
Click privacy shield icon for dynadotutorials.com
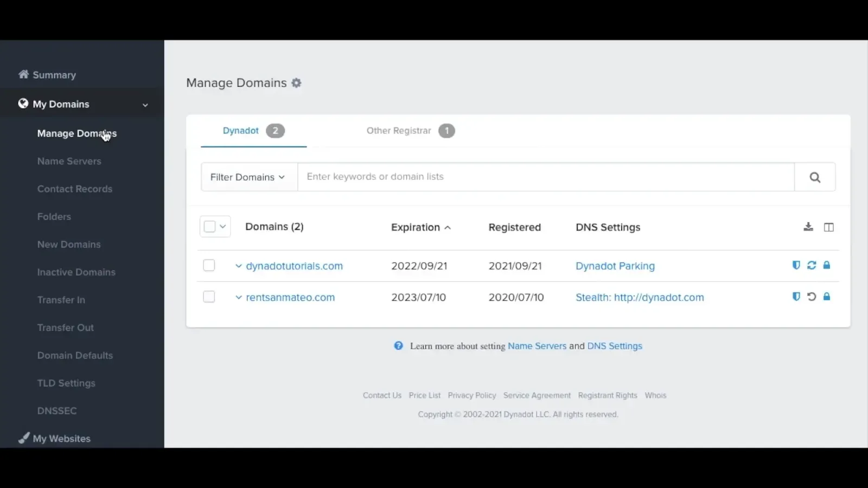[796, 265]
